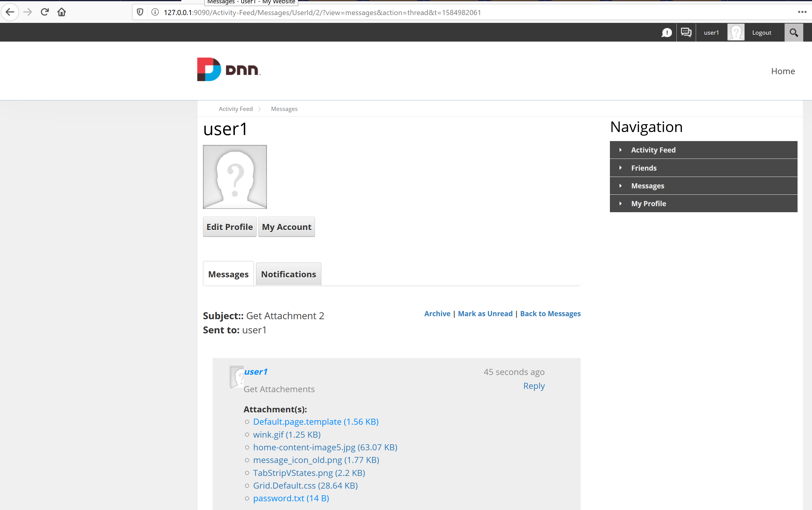Expand the Friends navigation section
This screenshot has width=812, height=510.
pyautogui.click(x=643, y=168)
